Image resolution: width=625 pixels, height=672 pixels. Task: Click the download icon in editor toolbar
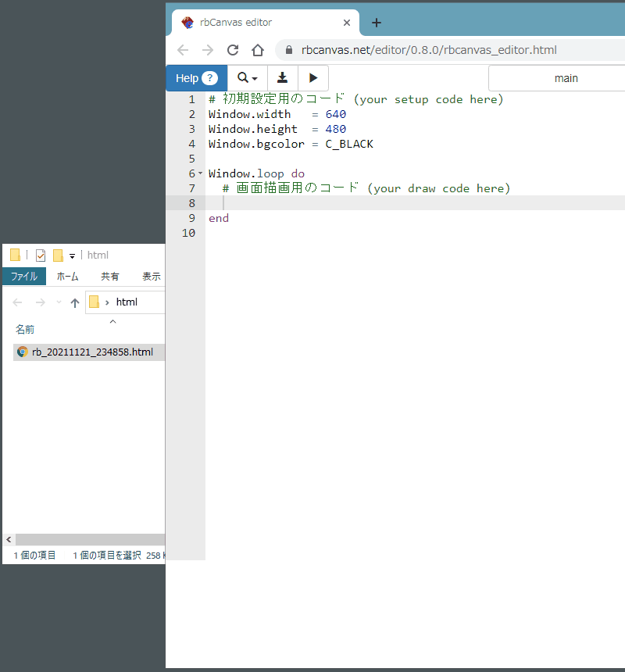click(x=283, y=78)
